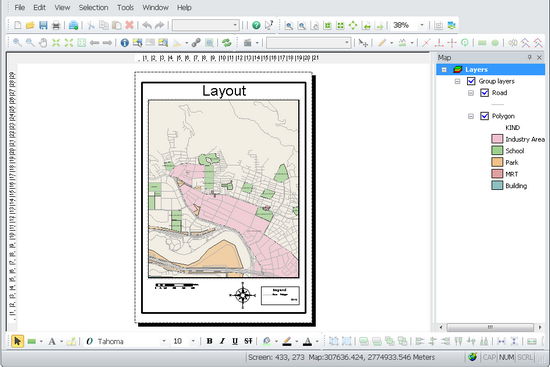Select the north arrow compass on layout
Viewport: 550px width, 367px height.
[x=243, y=295]
